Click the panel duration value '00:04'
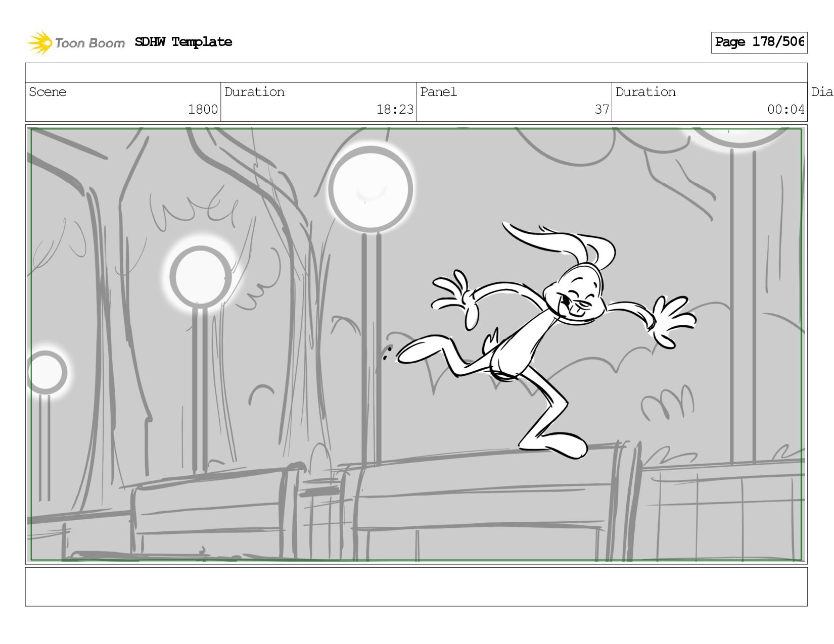The image size is (834, 644). click(x=785, y=110)
